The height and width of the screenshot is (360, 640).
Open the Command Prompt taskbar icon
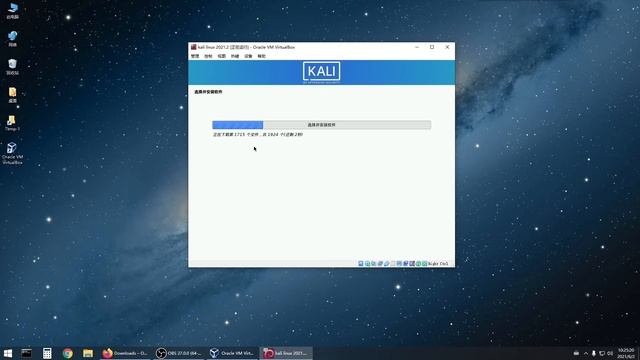point(27,353)
